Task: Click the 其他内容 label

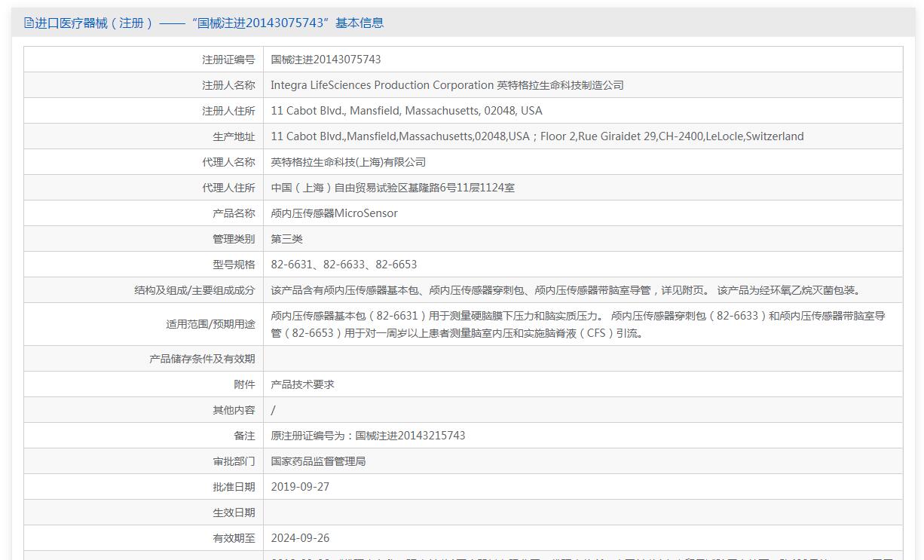Action: pyautogui.click(x=234, y=410)
